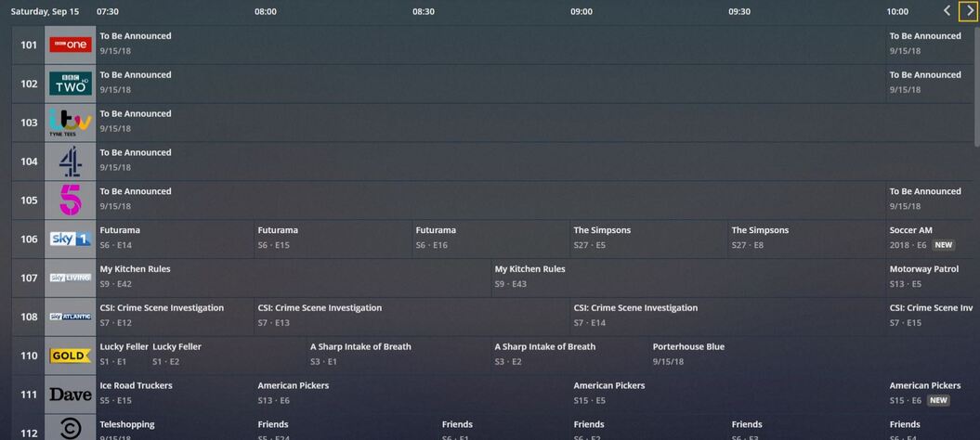Select the Sky Living channel logo
Viewport: 980px width, 440px height.
click(x=71, y=278)
